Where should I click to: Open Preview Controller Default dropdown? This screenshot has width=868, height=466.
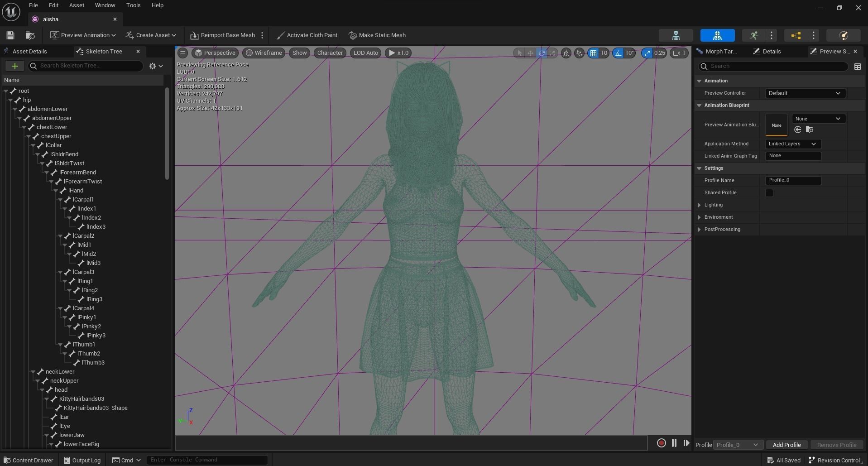click(805, 93)
